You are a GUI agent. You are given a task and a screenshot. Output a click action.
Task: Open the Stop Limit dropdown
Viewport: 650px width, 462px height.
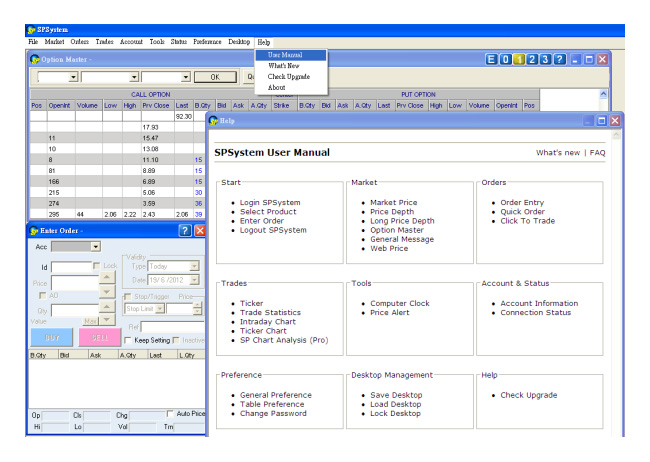tap(160, 309)
